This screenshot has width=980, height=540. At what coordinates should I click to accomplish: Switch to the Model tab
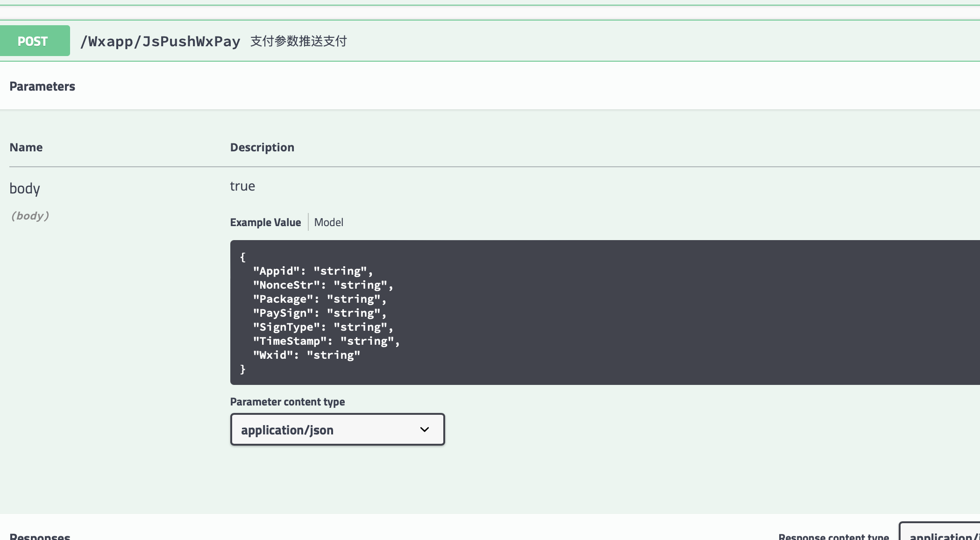(328, 222)
